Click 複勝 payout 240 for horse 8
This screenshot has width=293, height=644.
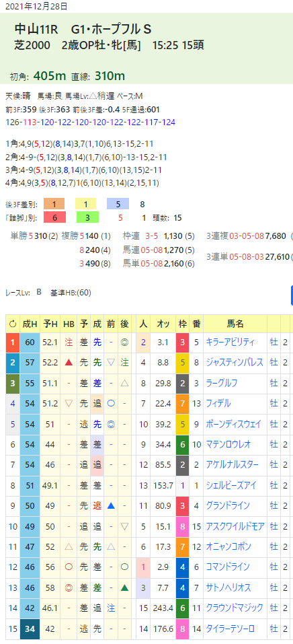[x=92, y=249]
